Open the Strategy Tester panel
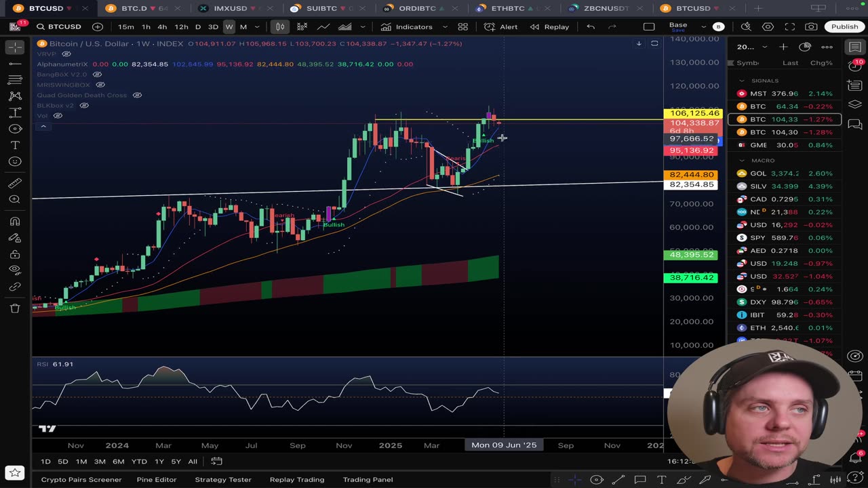Image resolution: width=868 pixels, height=488 pixels. pyautogui.click(x=223, y=479)
